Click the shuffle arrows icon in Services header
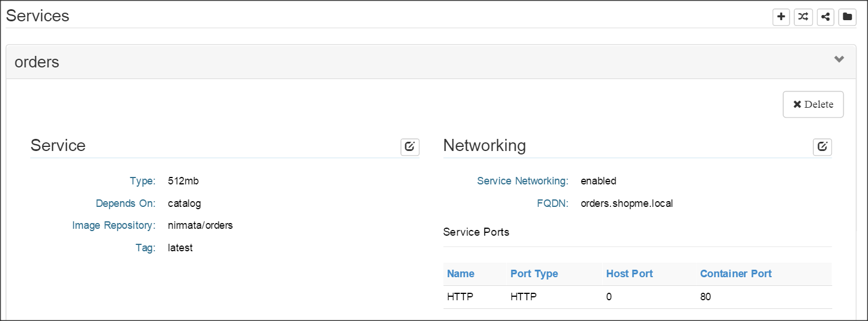 (x=803, y=17)
